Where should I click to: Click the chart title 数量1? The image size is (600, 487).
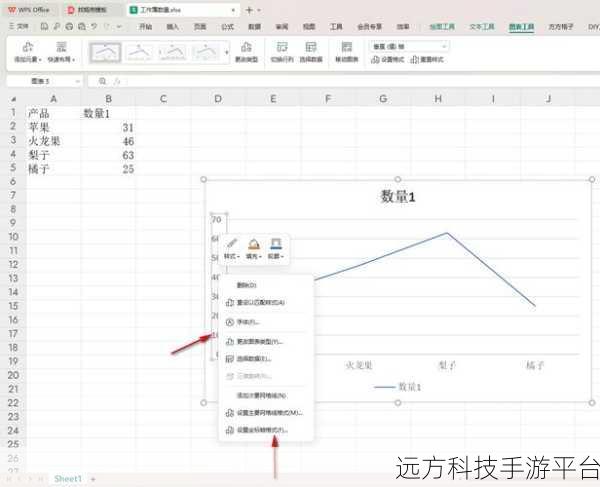398,197
